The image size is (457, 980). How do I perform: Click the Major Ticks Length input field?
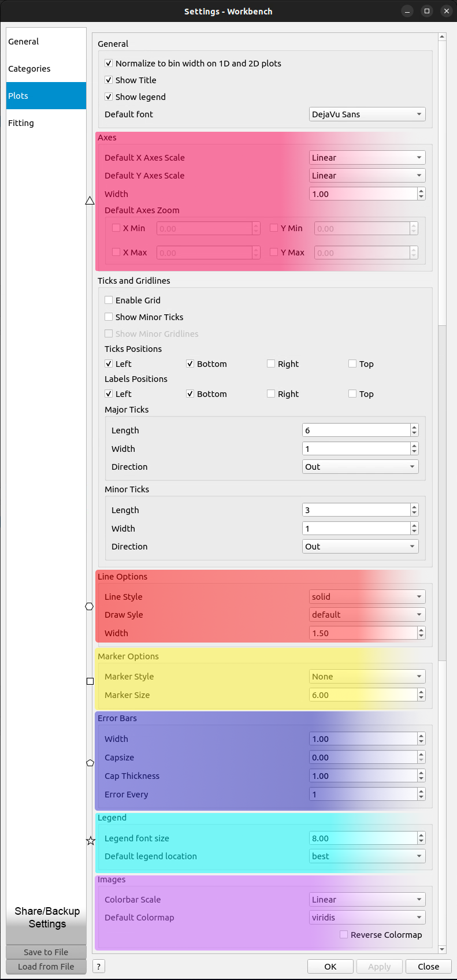[x=356, y=430]
